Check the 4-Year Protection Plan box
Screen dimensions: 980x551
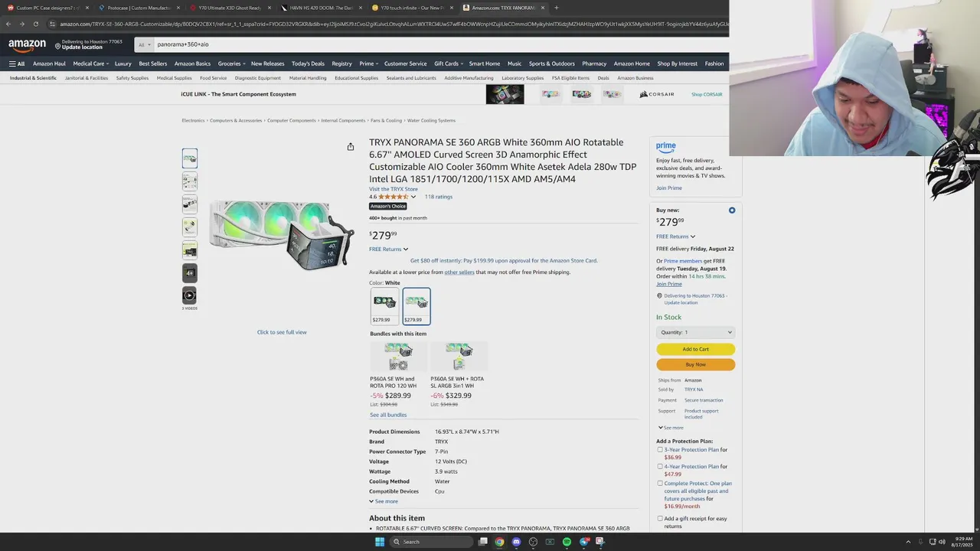click(x=660, y=467)
